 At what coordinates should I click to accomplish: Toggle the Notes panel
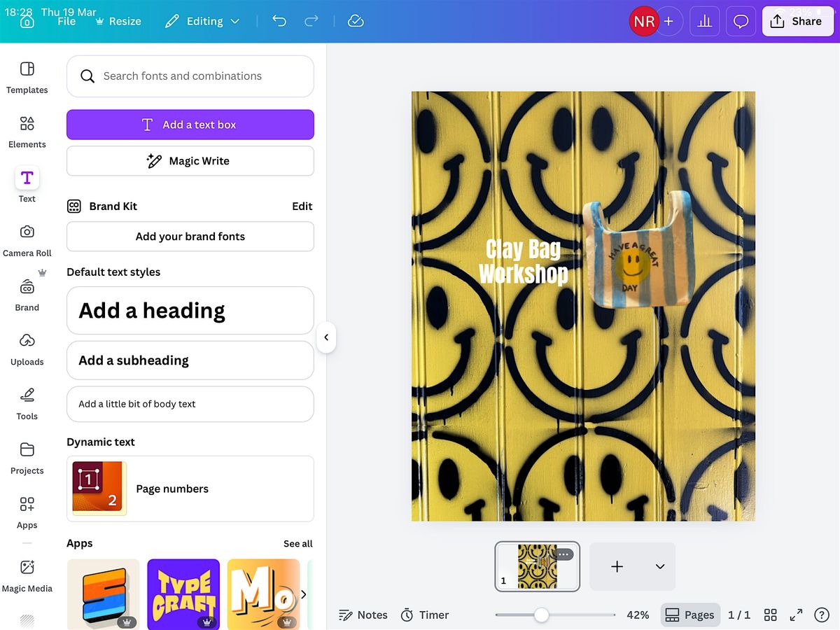tap(363, 615)
